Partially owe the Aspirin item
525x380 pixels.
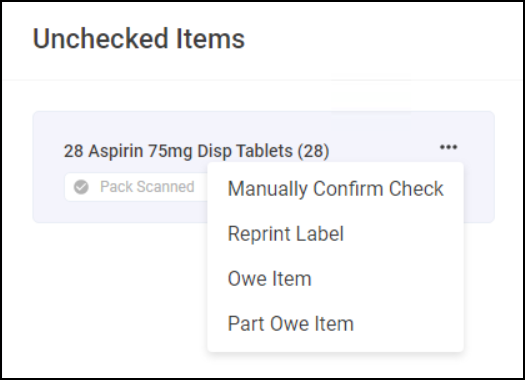click(335, 323)
